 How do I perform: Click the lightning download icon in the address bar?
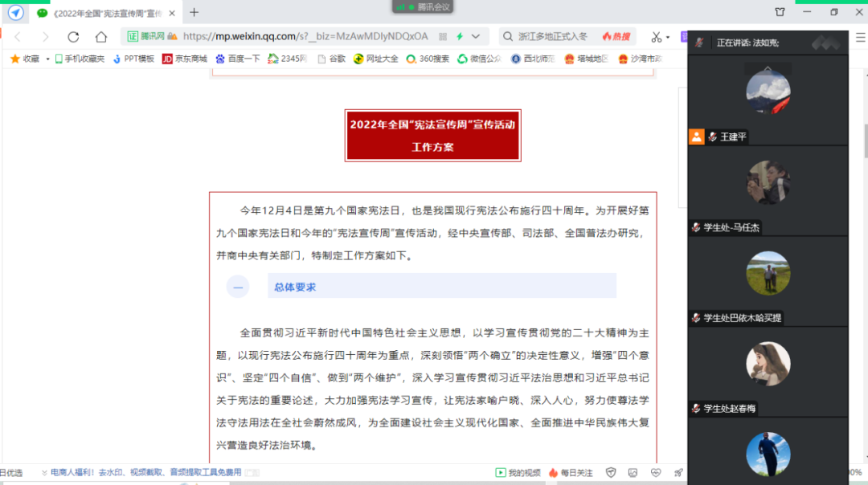460,36
